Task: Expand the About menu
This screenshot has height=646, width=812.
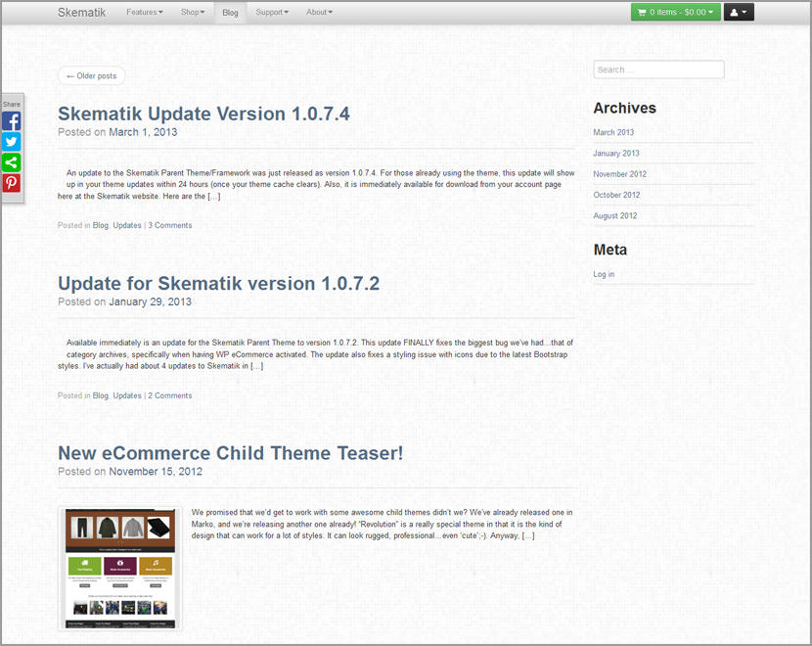Action: [x=319, y=12]
